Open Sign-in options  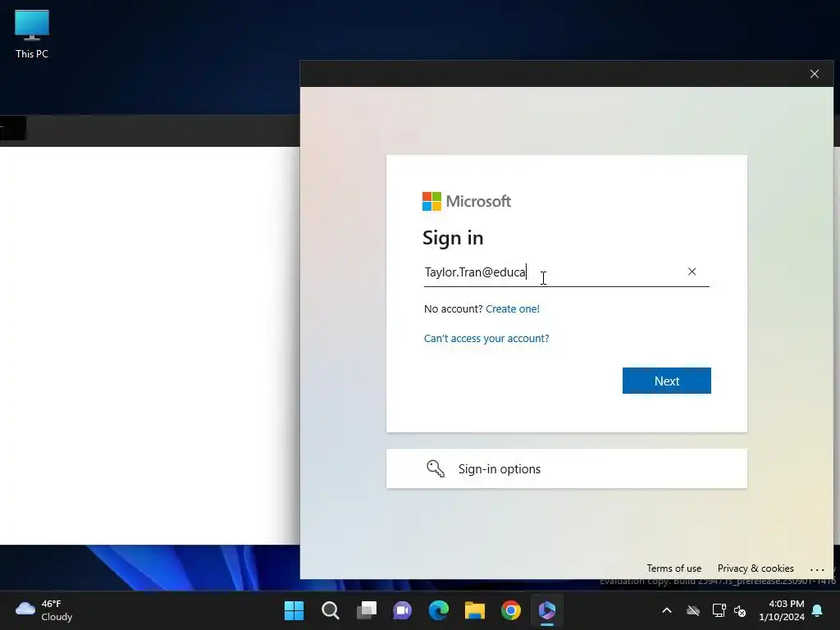point(566,468)
